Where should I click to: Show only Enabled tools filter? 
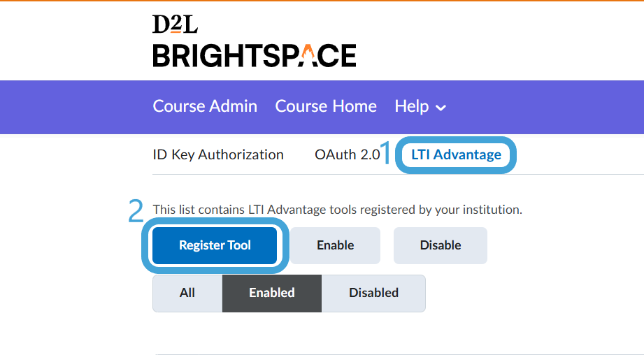[272, 293]
